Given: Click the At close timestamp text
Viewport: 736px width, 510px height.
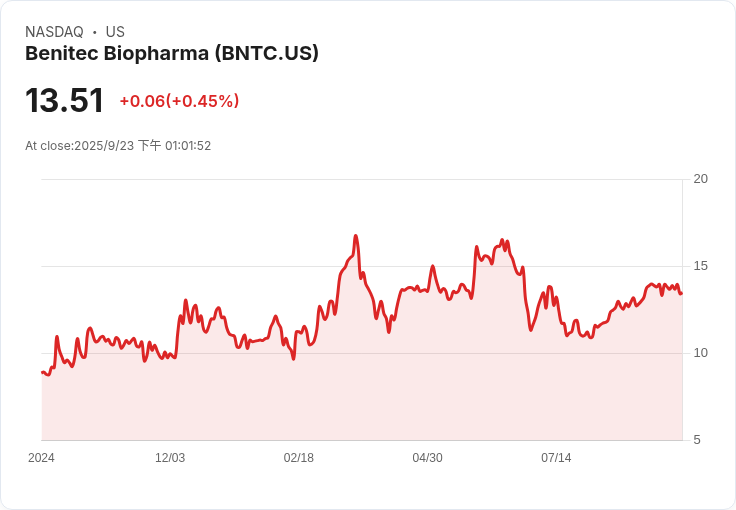Looking at the screenshot, I should click(118, 146).
